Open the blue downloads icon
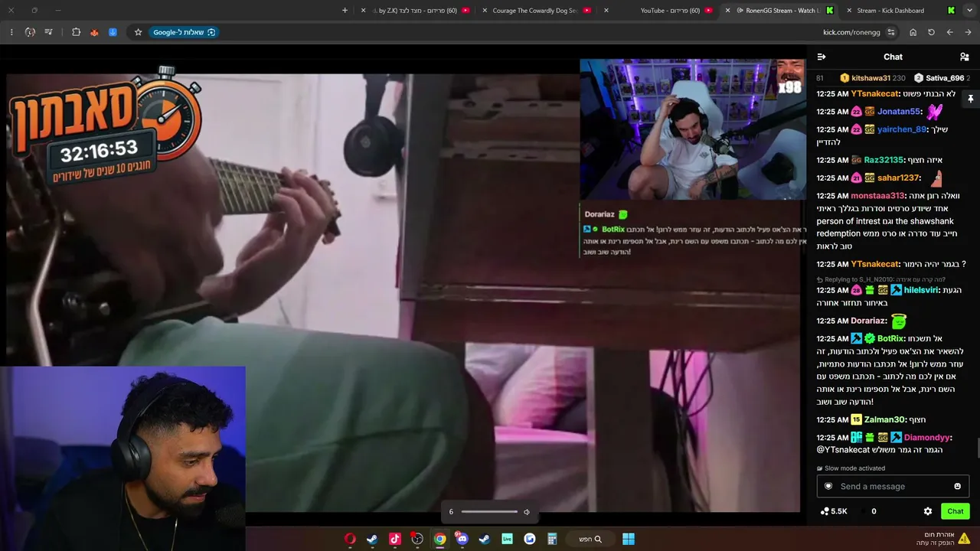The width and height of the screenshot is (980, 551). coord(113,32)
